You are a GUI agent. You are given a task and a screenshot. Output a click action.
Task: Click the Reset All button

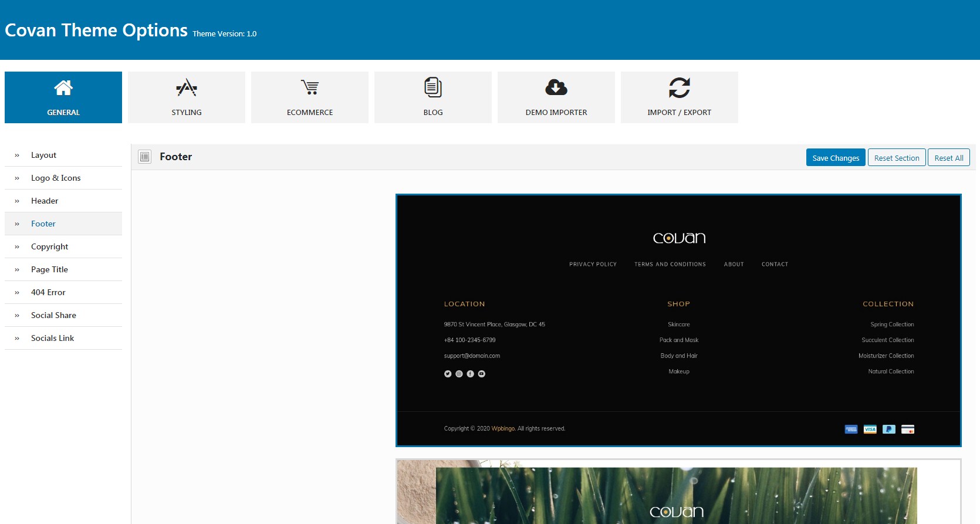click(x=949, y=157)
